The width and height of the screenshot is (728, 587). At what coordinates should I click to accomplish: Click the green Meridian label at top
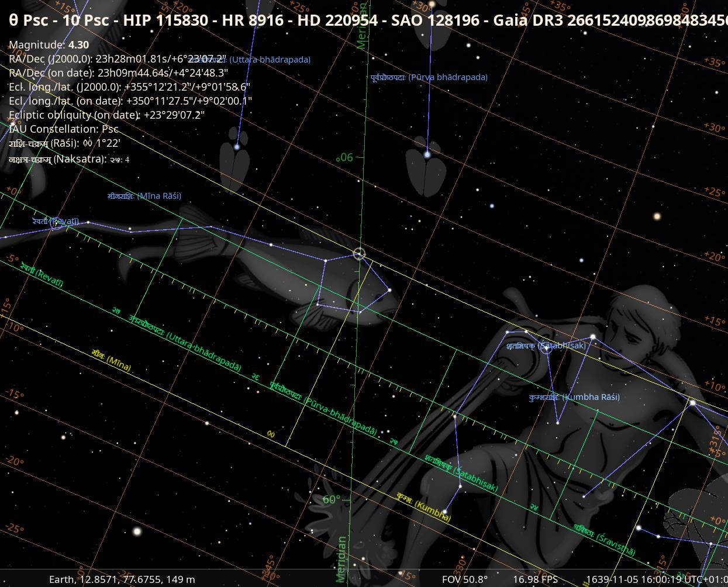[362, 26]
